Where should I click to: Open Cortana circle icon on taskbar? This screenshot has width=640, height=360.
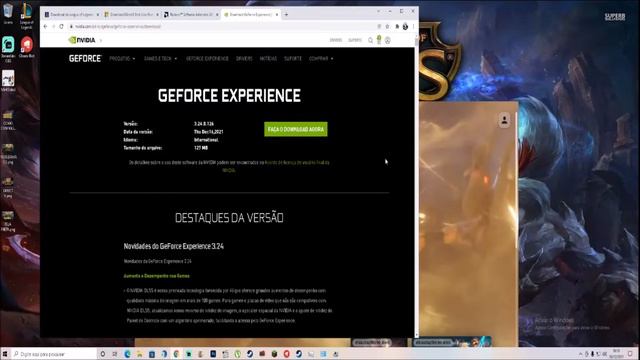pyautogui.click(x=103, y=354)
